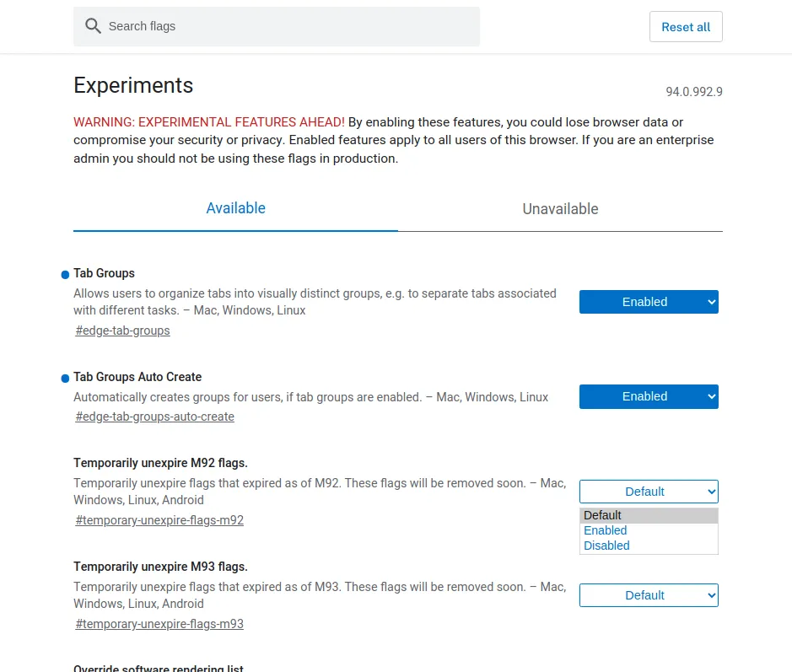Viewport: 792px width, 672px height.
Task: Open the #edge-tab-groups anchor link
Action: coord(123,331)
